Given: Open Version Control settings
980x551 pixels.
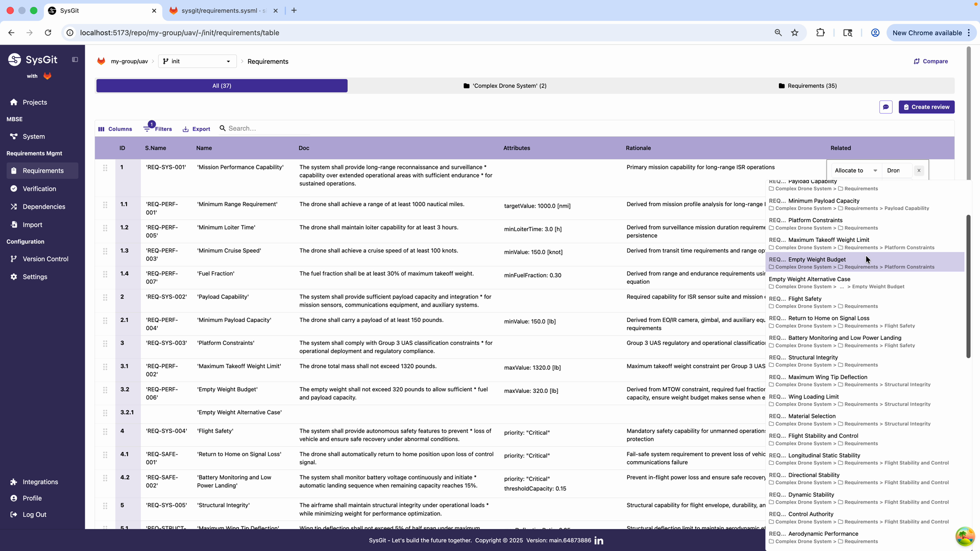Looking at the screenshot, I should tap(44, 259).
